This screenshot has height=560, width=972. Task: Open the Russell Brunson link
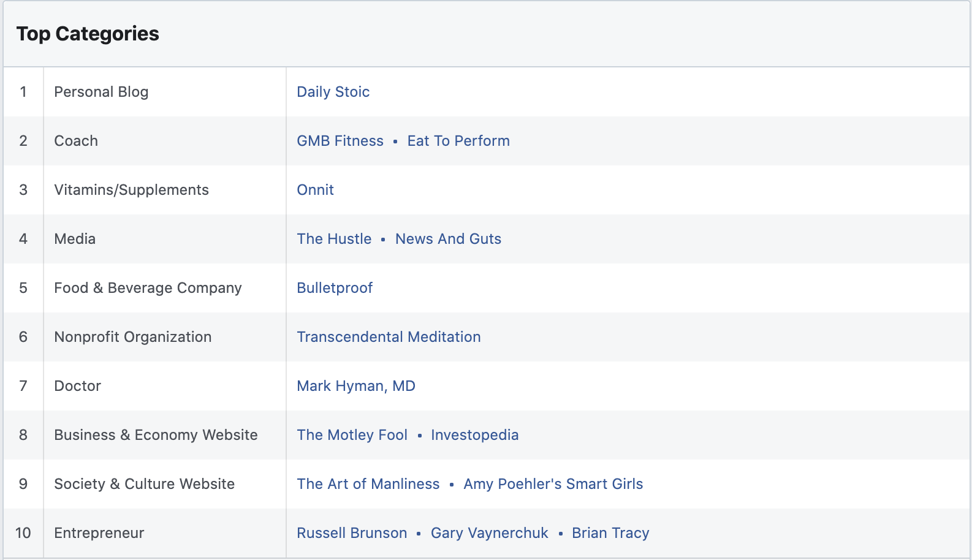(352, 533)
